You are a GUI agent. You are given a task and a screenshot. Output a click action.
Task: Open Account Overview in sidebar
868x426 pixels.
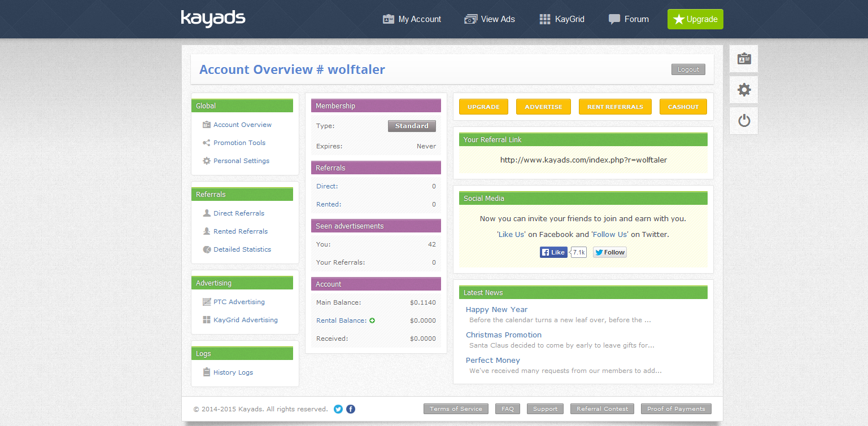tap(242, 125)
